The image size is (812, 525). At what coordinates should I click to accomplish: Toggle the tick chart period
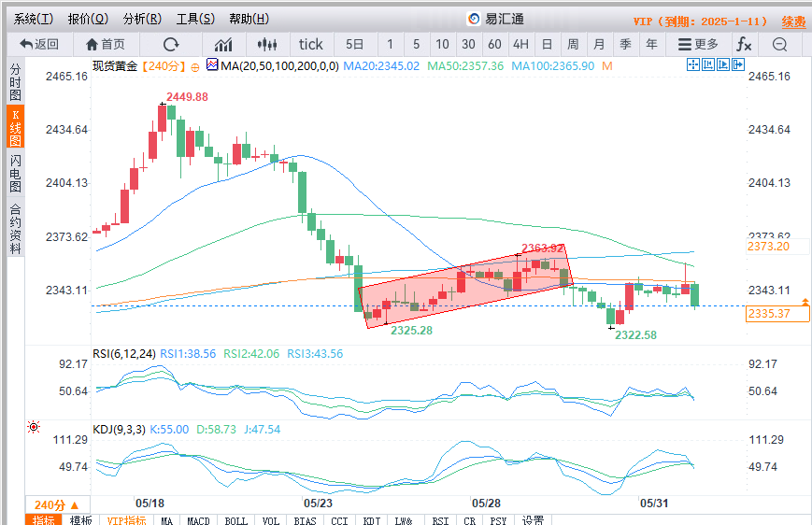point(310,44)
